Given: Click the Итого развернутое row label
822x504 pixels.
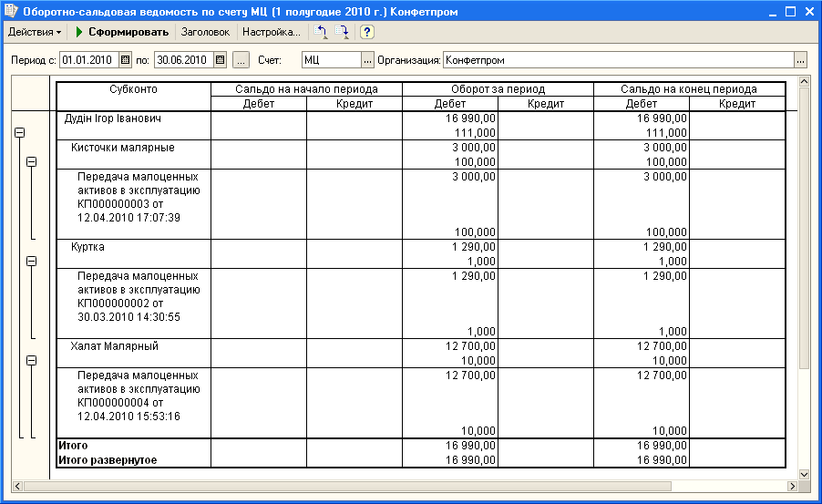Looking at the screenshot, I should pos(108,460).
